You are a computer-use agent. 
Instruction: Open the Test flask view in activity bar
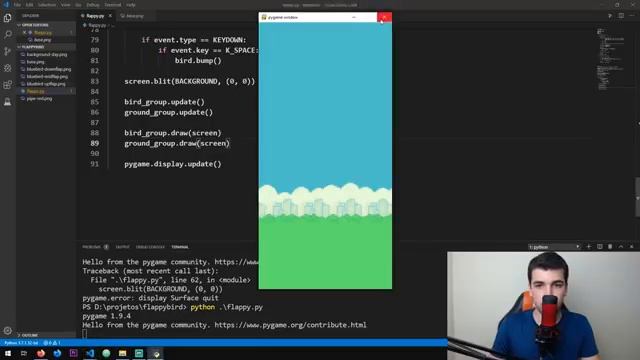[7, 102]
